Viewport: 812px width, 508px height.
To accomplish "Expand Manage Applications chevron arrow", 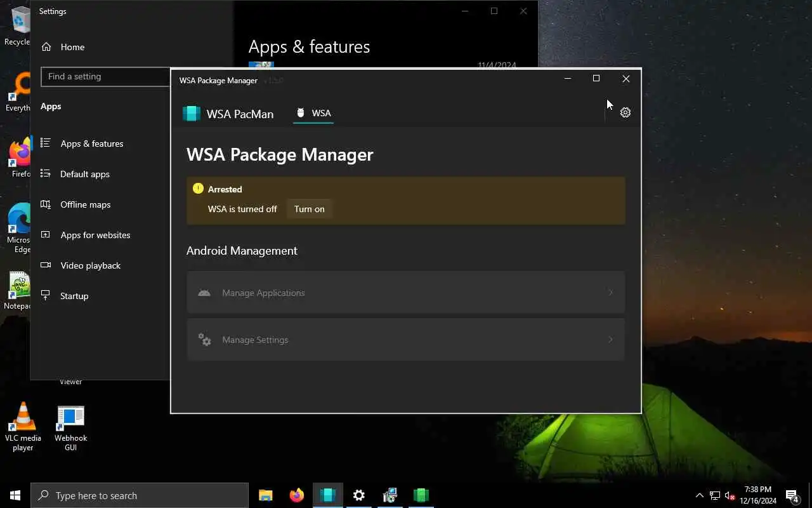I will click(x=611, y=293).
